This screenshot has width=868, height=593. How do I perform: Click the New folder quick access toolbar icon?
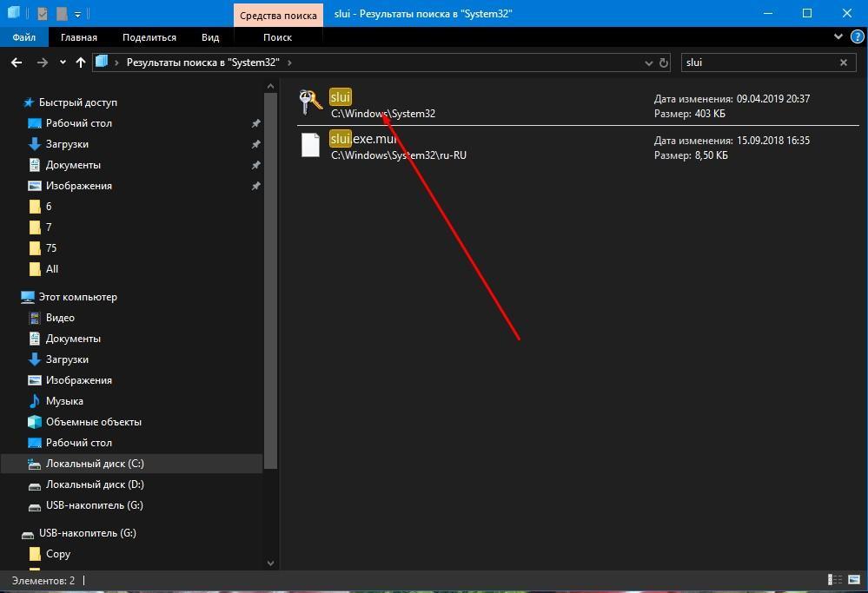pos(62,13)
